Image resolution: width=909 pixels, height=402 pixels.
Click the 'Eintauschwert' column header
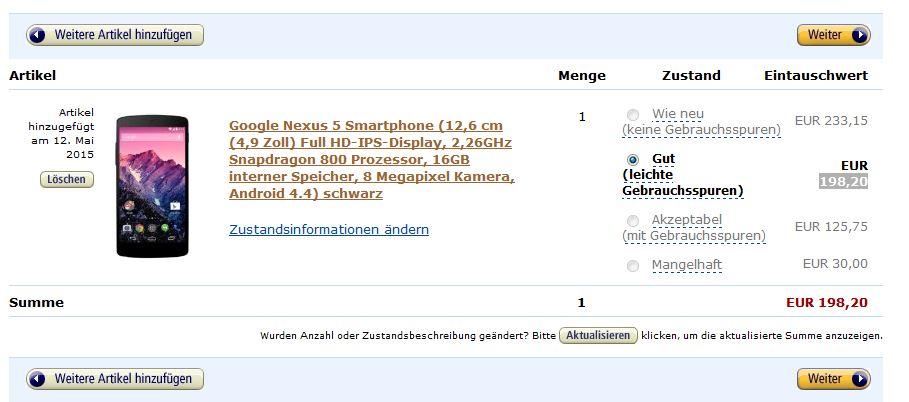(816, 75)
